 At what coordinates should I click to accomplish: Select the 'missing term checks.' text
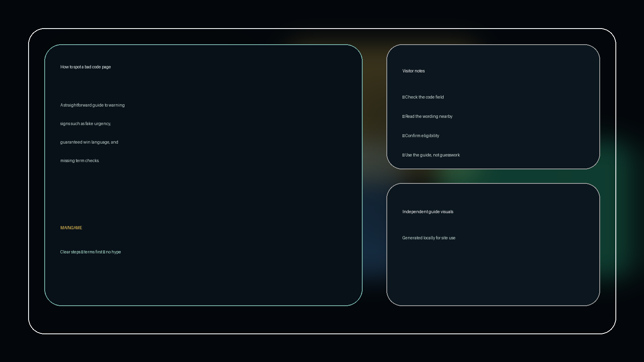pos(80,160)
